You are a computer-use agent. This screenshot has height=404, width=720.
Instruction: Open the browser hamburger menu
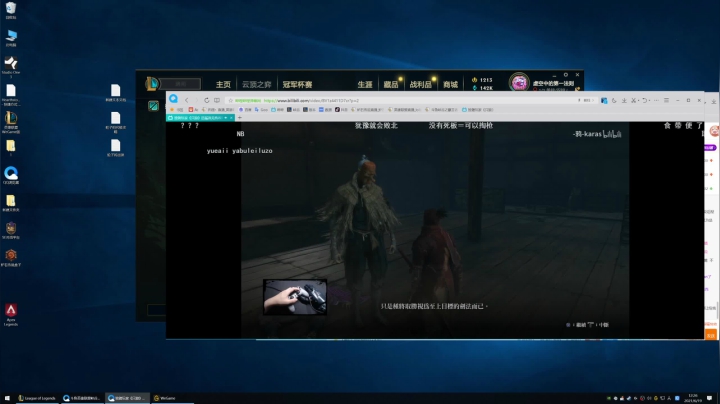pyautogui.click(x=666, y=100)
